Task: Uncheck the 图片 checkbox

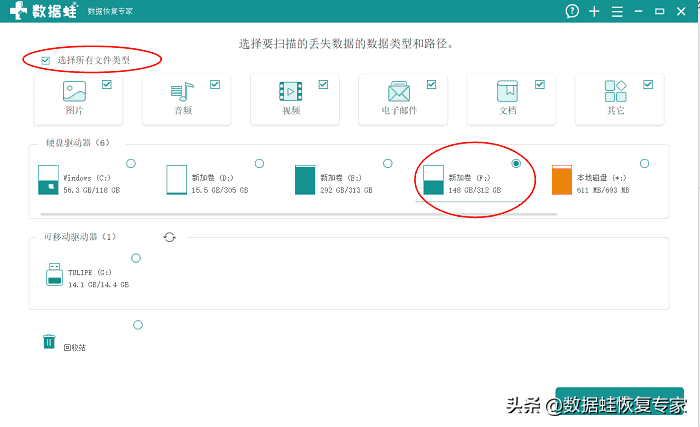Action: click(x=107, y=84)
